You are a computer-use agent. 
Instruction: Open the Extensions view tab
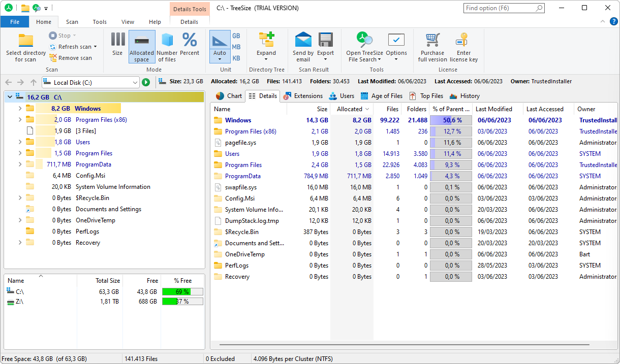click(303, 95)
